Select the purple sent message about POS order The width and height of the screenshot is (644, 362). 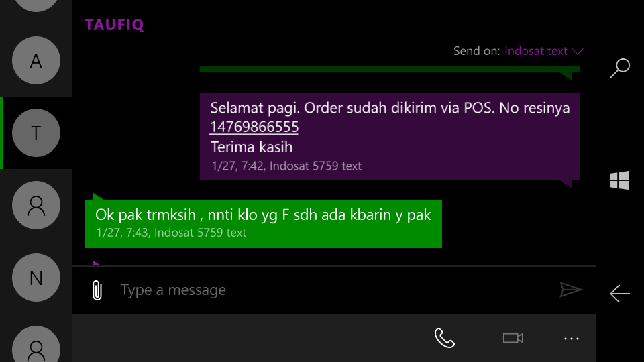point(389,136)
